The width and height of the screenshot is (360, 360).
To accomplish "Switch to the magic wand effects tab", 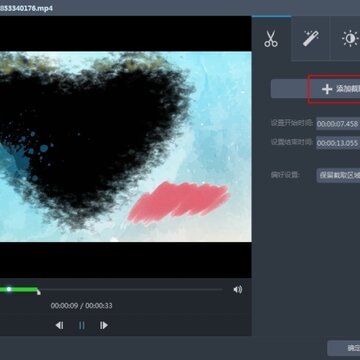I will point(310,38).
